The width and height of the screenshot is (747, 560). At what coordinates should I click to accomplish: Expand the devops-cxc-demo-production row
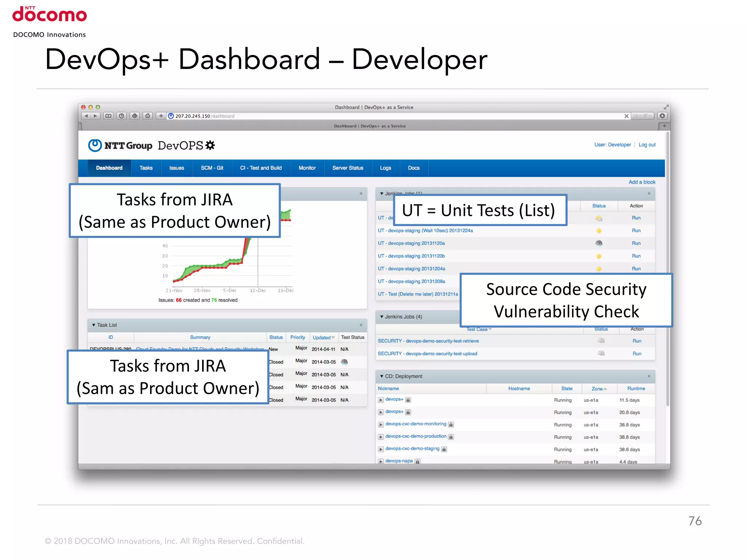coord(381,437)
